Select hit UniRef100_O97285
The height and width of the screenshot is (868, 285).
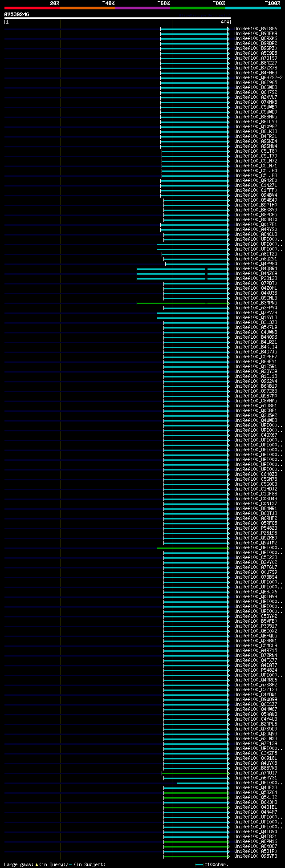pos(256,391)
